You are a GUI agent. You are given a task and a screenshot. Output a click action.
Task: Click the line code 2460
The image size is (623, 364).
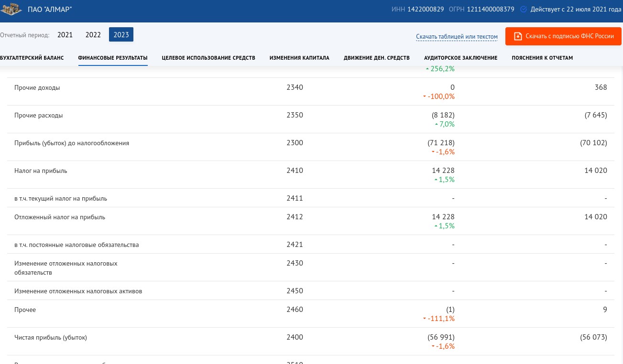[x=295, y=310]
